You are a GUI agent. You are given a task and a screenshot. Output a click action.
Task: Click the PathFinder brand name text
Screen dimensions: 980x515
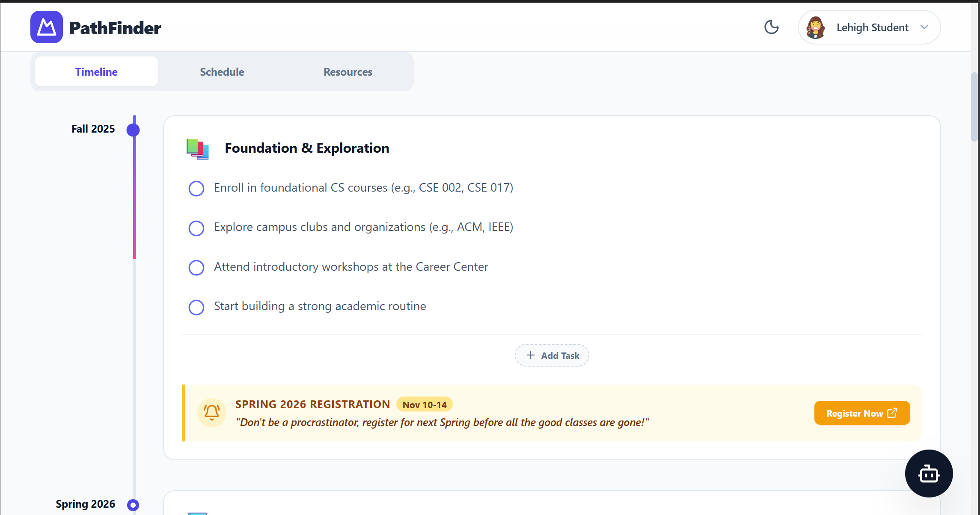click(115, 28)
